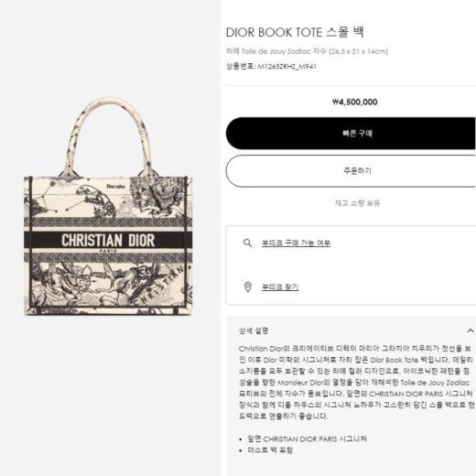Click the ₩4,500,000 price text
476x476 pixels.
(355, 102)
